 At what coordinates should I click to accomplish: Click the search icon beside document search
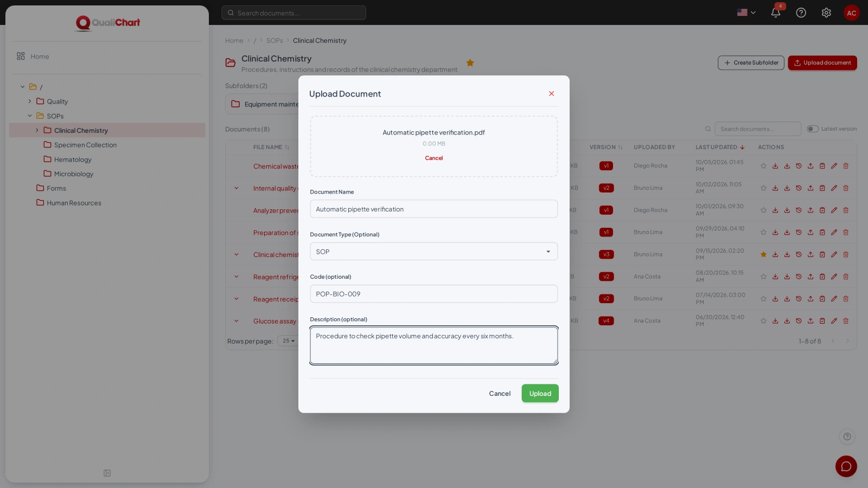click(707, 129)
